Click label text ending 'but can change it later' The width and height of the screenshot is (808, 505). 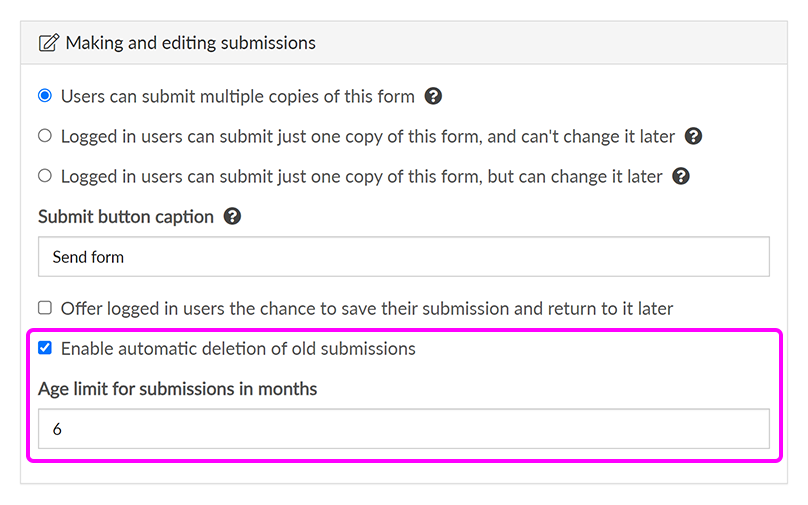361,177
